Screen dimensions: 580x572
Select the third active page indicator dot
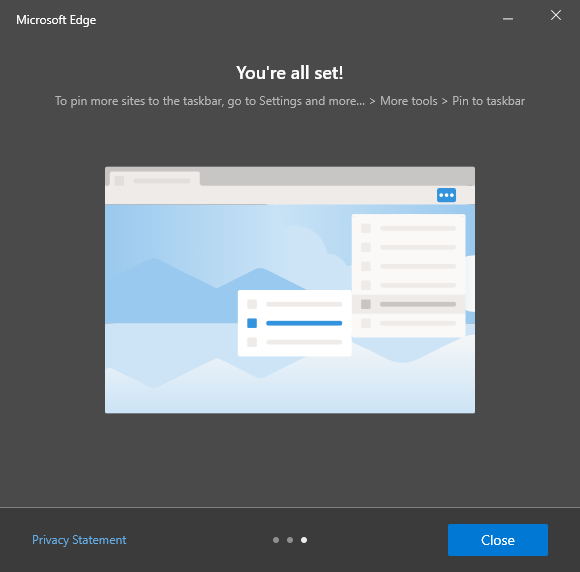(304, 540)
